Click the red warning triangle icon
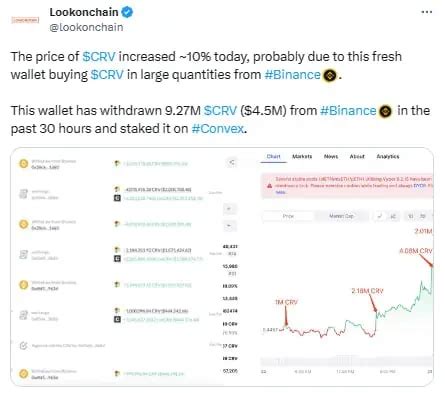445x393 pixels. point(269,186)
